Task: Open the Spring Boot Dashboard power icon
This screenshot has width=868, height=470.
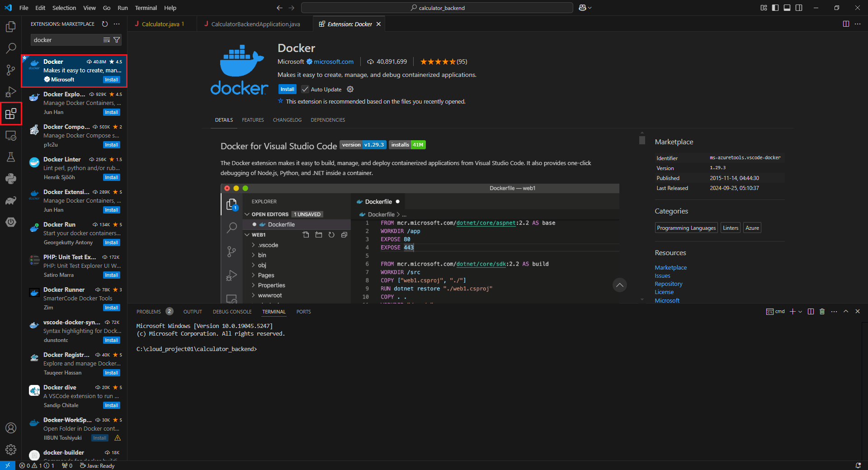Action: (x=11, y=222)
